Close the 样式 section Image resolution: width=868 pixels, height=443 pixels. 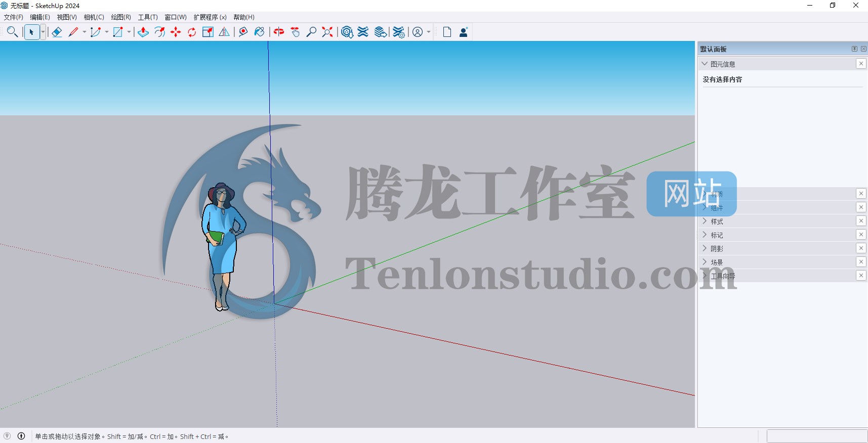coord(861,221)
